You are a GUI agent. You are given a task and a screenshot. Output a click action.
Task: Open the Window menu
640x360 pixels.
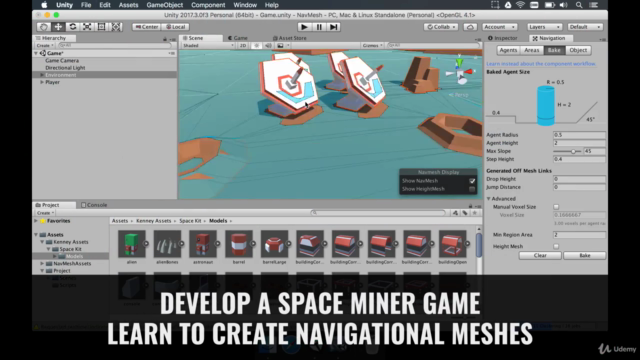(245, 5)
